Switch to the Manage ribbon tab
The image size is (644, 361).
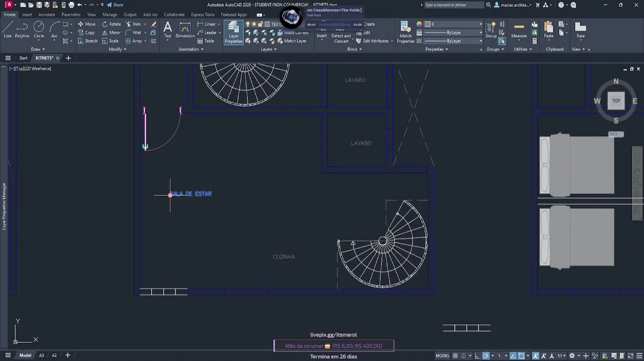click(109, 15)
